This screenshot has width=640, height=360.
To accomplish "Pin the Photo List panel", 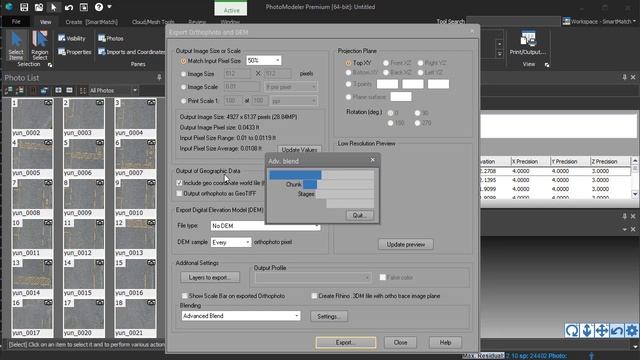I will click(159, 77).
